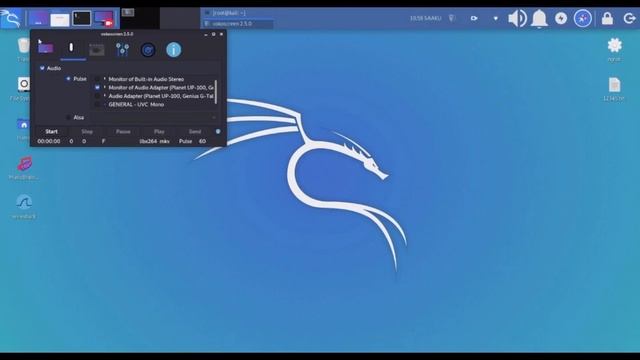The height and width of the screenshot is (360, 640).
Task: Open the volume speaker control
Action: (517, 19)
